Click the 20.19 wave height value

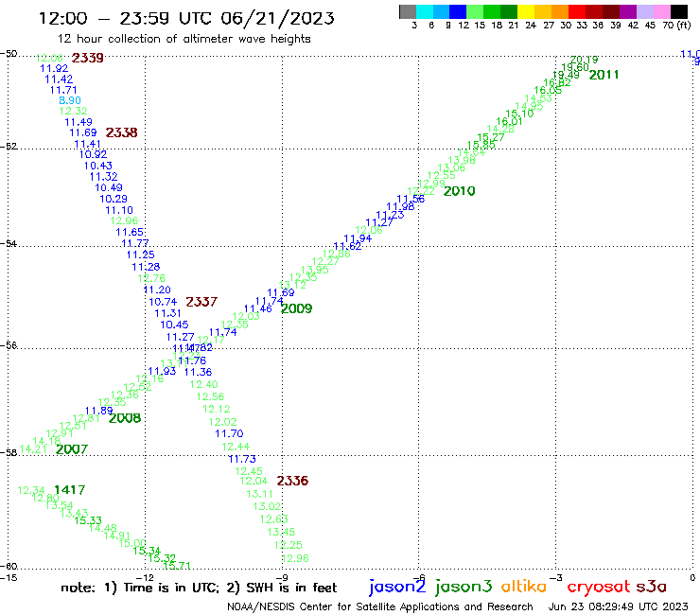[584, 60]
